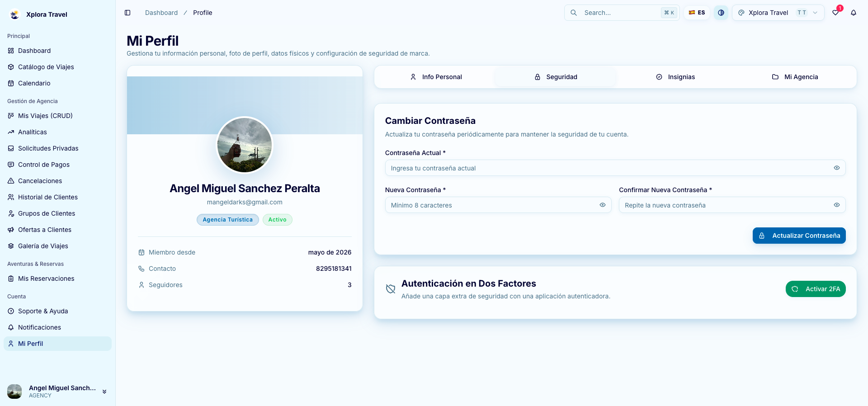
Task: Expand the Xplora Travel theme dropdown
Action: (778, 13)
